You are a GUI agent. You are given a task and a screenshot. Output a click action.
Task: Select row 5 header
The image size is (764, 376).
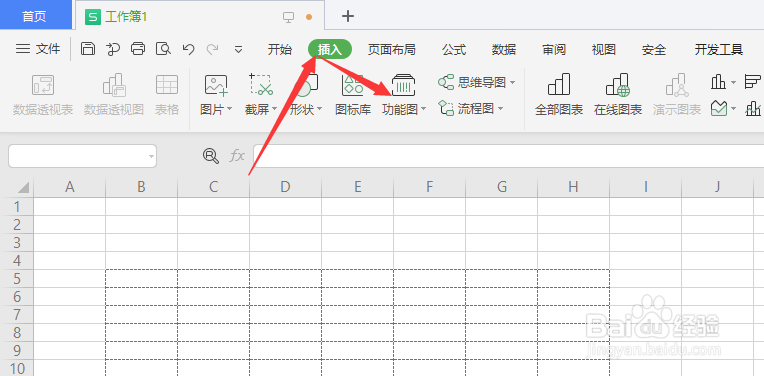[17, 279]
